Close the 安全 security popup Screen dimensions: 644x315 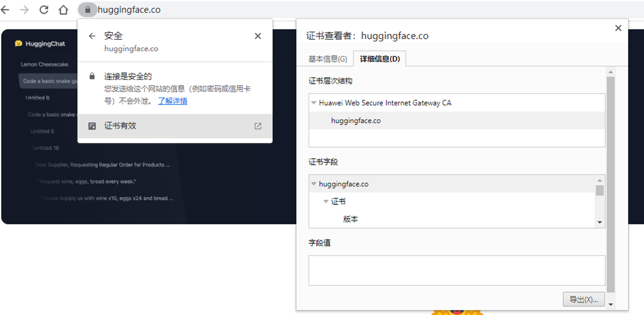(x=258, y=36)
